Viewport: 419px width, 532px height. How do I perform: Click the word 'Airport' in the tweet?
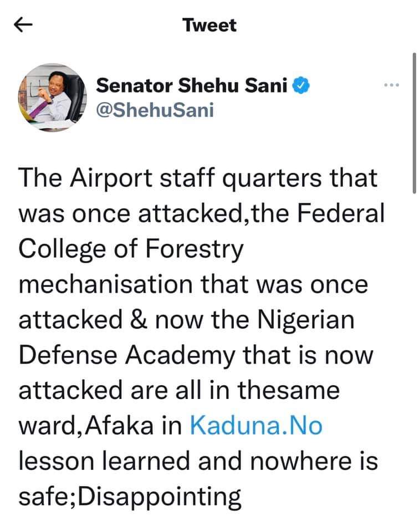pos(119,178)
